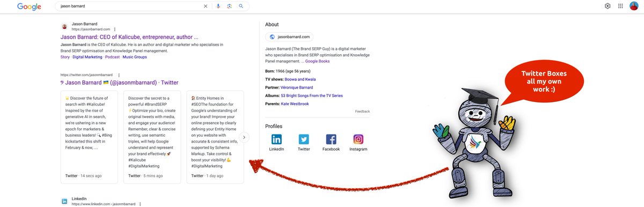Click the 'Profiles' heading
The width and height of the screenshot is (644, 207).
click(274, 126)
